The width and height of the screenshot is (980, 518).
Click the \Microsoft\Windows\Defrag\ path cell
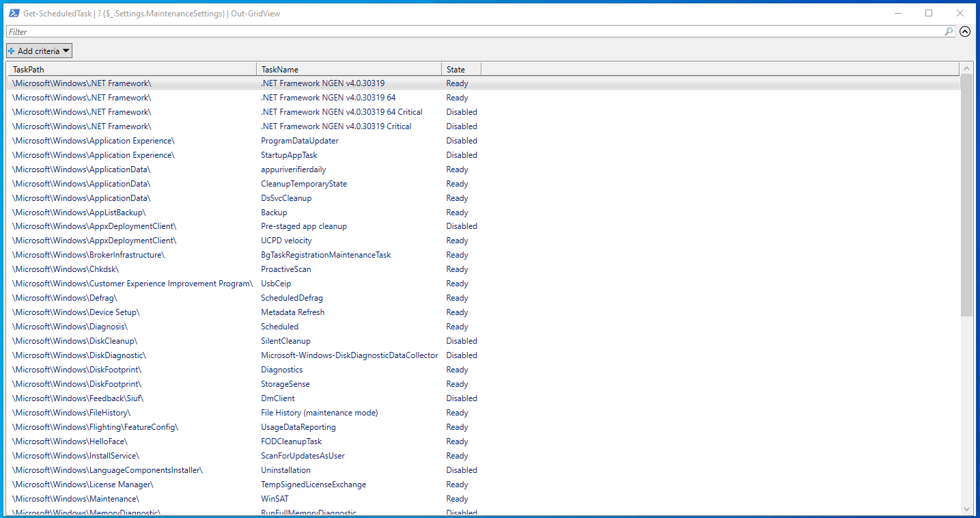click(64, 298)
